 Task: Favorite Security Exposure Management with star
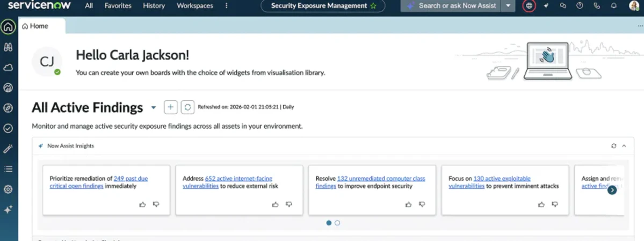(373, 6)
